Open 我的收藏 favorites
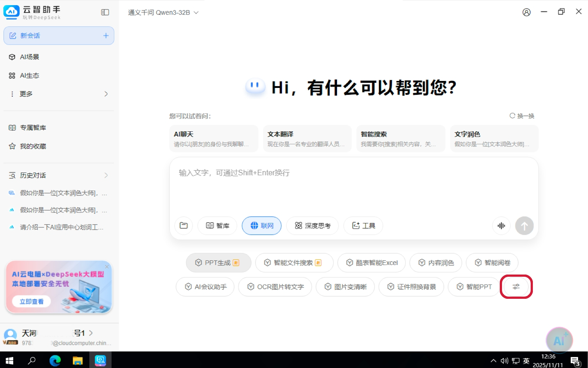 pos(59,146)
